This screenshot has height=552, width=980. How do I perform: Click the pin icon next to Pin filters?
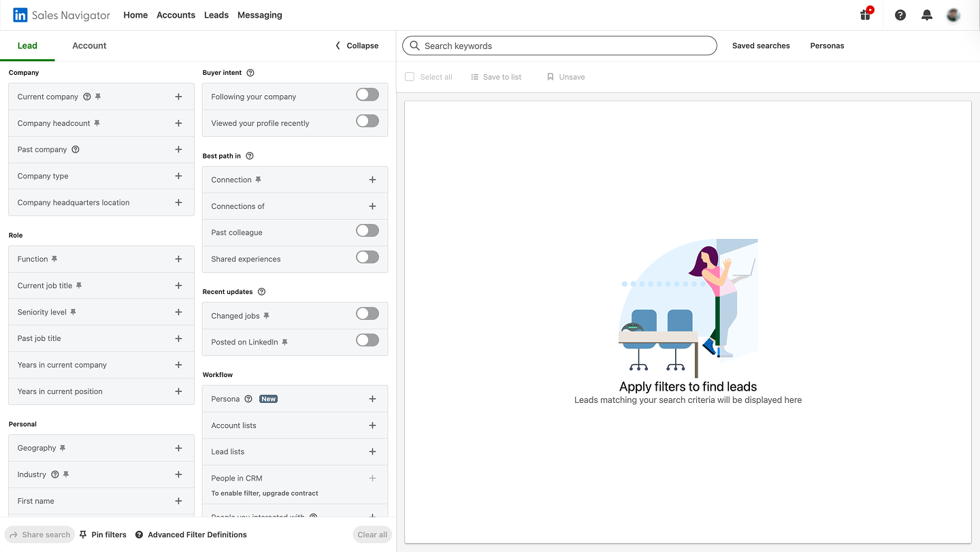tap(82, 534)
